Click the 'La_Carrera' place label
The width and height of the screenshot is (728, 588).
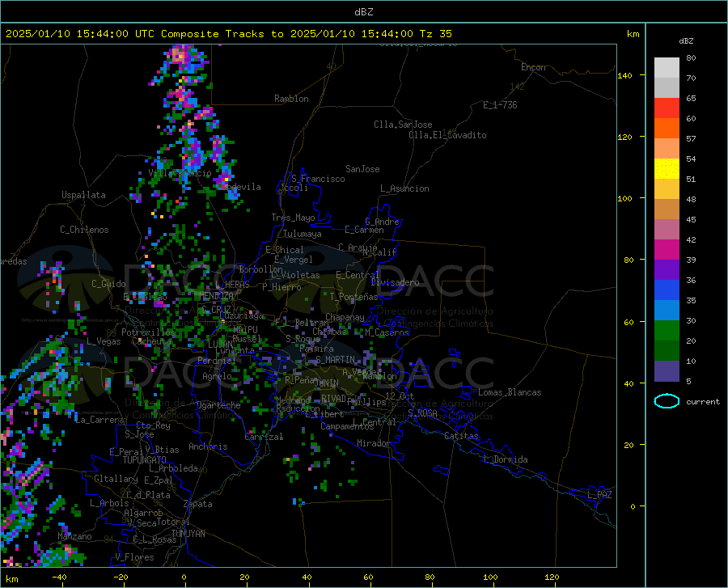click(99, 420)
